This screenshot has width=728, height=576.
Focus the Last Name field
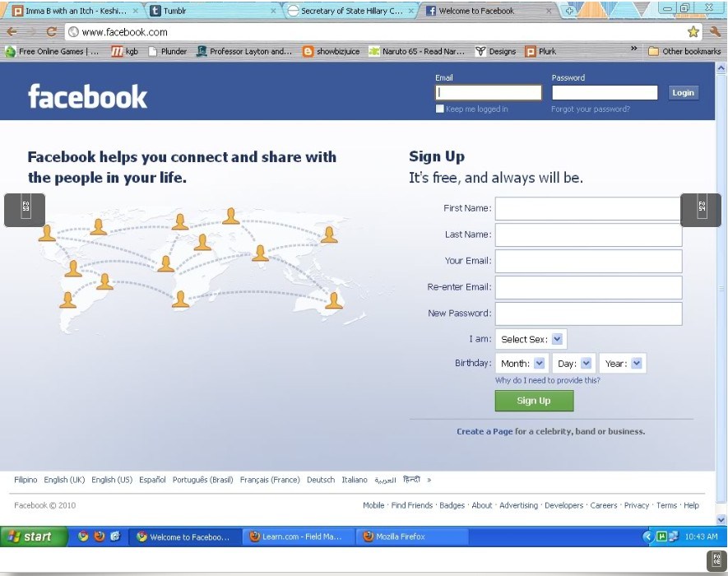[589, 235]
